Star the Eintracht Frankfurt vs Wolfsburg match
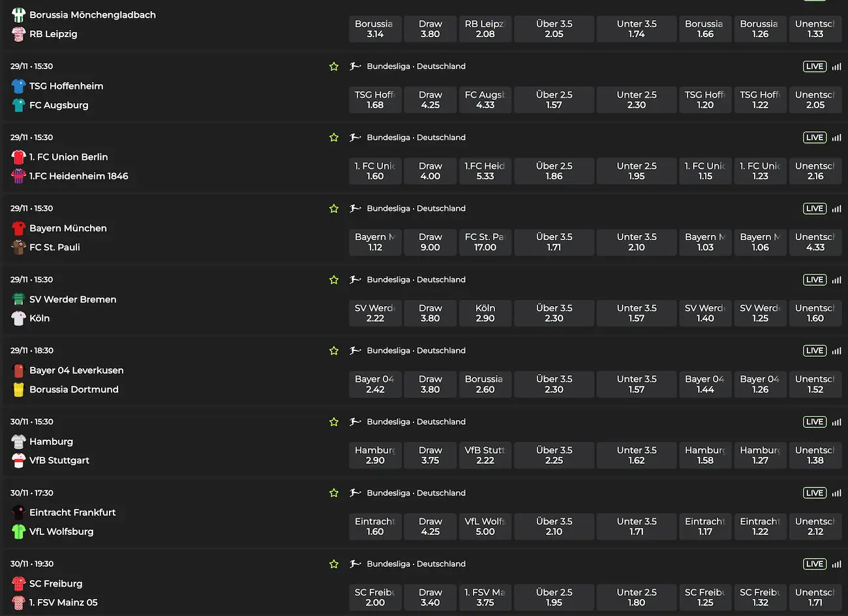Screen dimensions: 848x616 pyautogui.click(x=334, y=493)
